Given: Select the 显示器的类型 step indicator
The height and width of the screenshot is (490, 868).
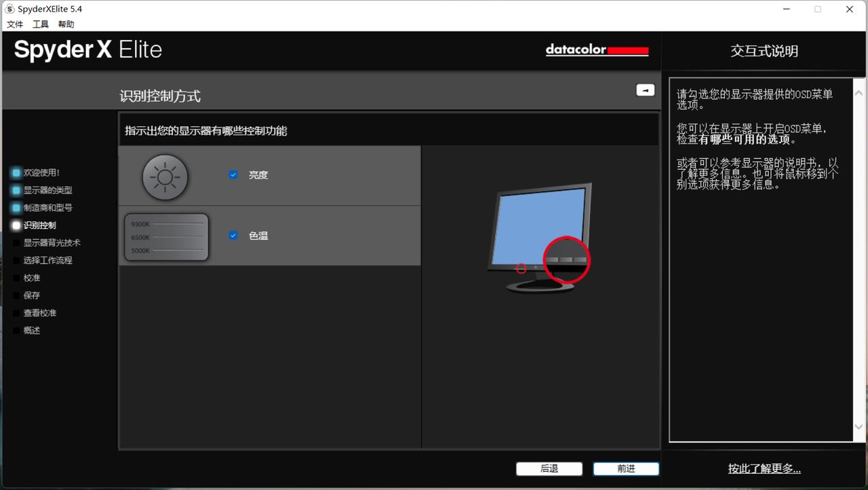Looking at the screenshot, I should click(16, 191).
